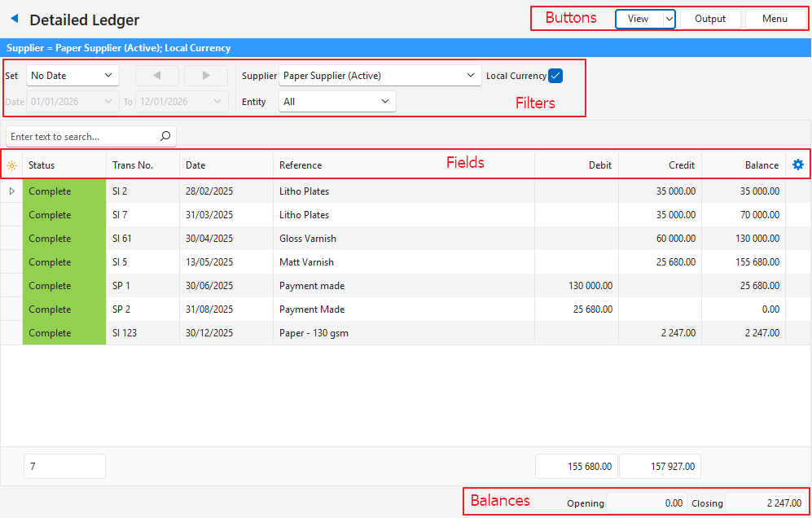Click the View button

[x=638, y=19]
